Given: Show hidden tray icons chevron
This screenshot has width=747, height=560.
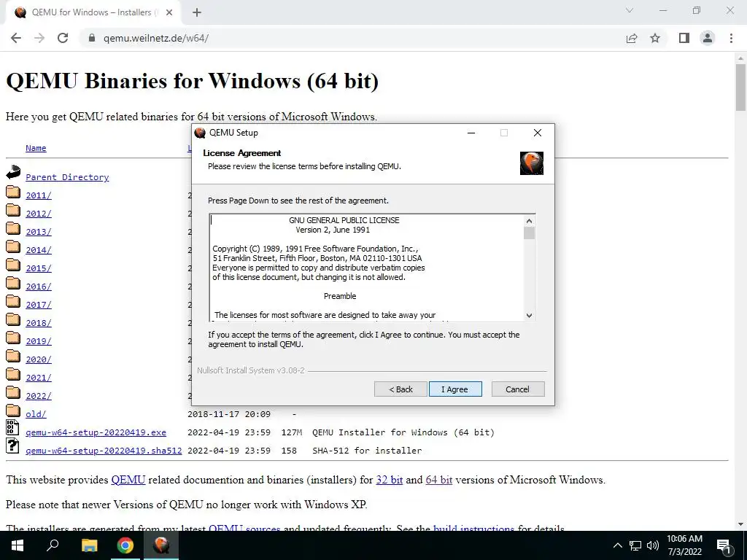Looking at the screenshot, I should click(617, 545).
